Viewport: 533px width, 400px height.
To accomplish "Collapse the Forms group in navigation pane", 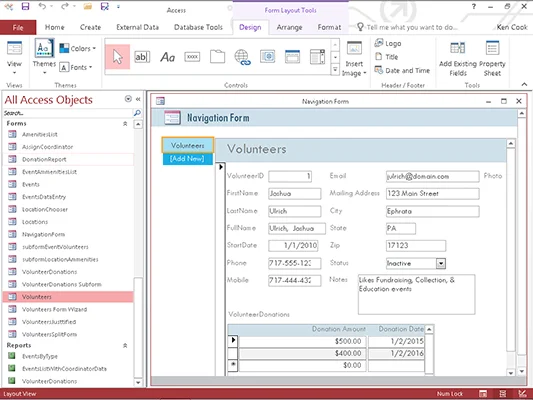I will pyautogui.click(x=125, y=124).
